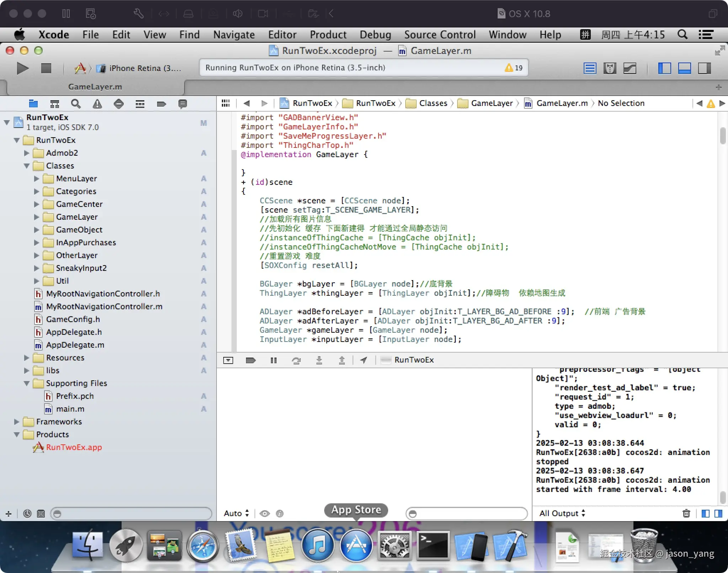Select the Assistant editor icon

pos(610,68)
